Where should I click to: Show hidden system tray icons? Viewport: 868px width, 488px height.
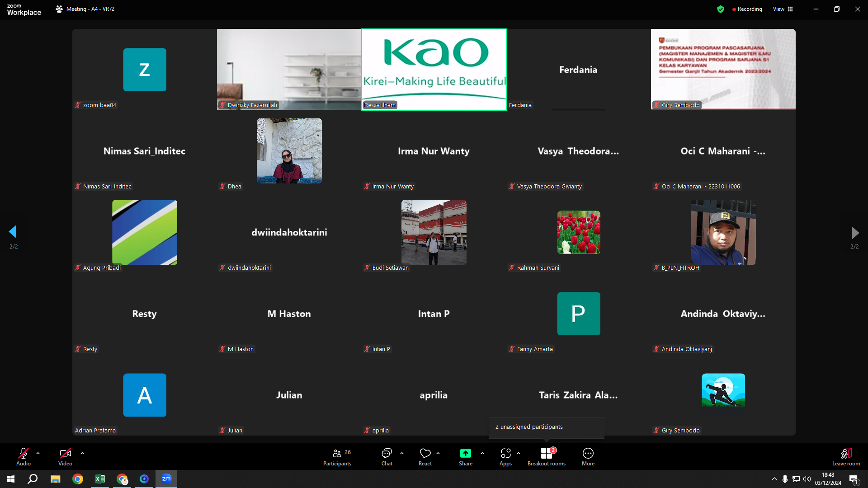(774, 479)
